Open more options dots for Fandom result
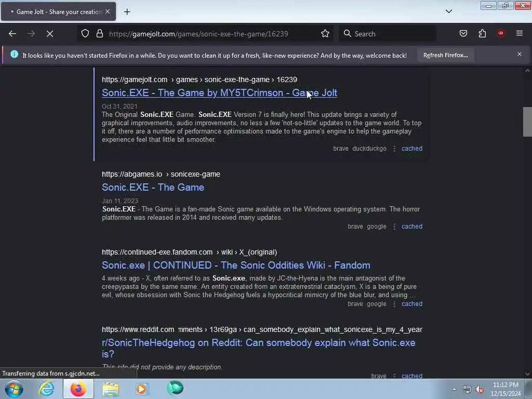 click(394, 304)
